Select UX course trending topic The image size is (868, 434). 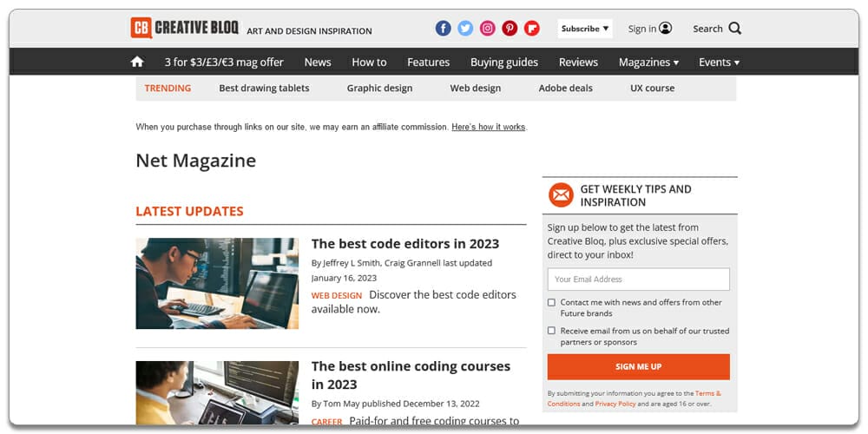point(653,88)
